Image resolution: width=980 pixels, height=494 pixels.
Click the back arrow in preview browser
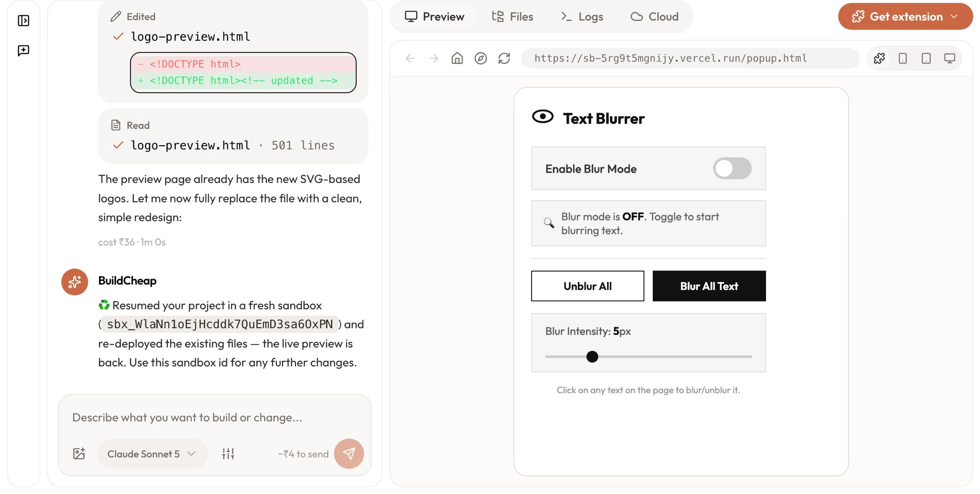tap(410, 58)
